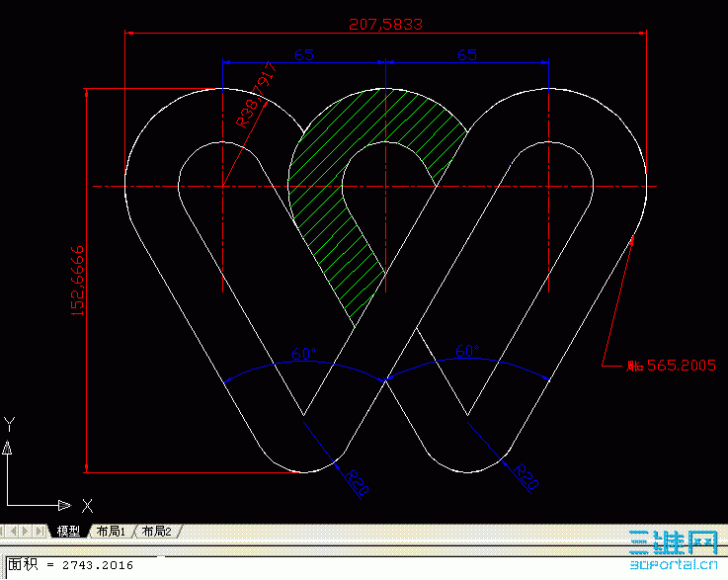The image size is (728, 580).
Task: Jump to the first layout tab arrow
Action: click(2, 531)
